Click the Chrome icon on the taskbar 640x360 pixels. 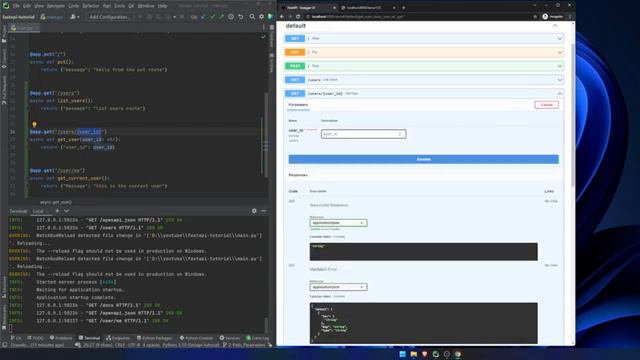(458, 354)
